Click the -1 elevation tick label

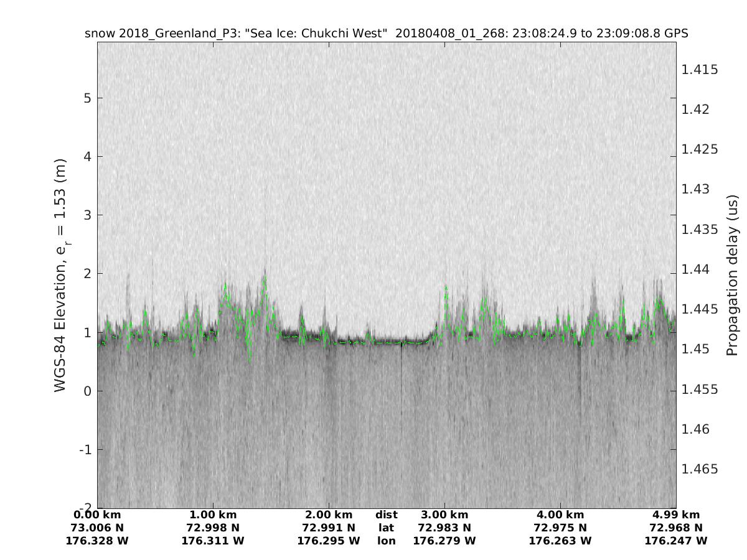point(85,449)
